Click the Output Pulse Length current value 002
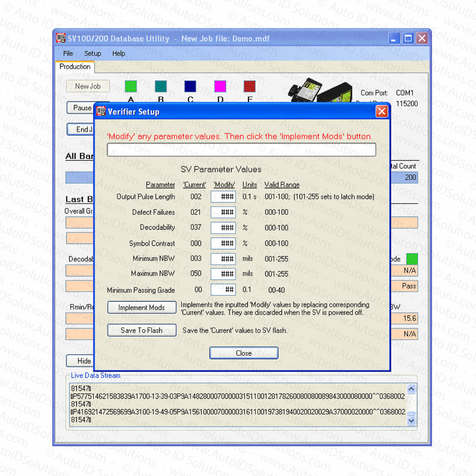The image size is (476, 476). pyautogui.click(x=196, y=197)
